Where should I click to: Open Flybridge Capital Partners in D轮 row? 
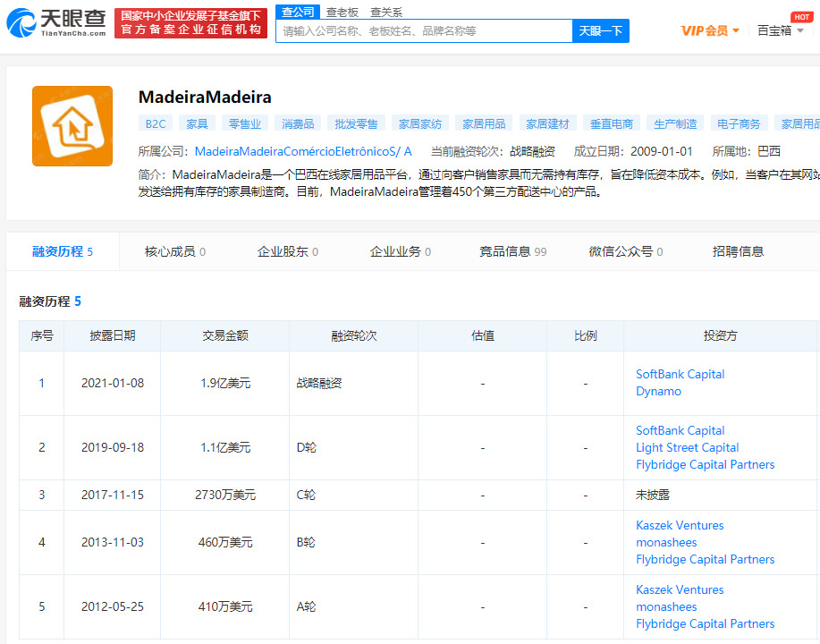pyautogui.click(x=705, y=464)
